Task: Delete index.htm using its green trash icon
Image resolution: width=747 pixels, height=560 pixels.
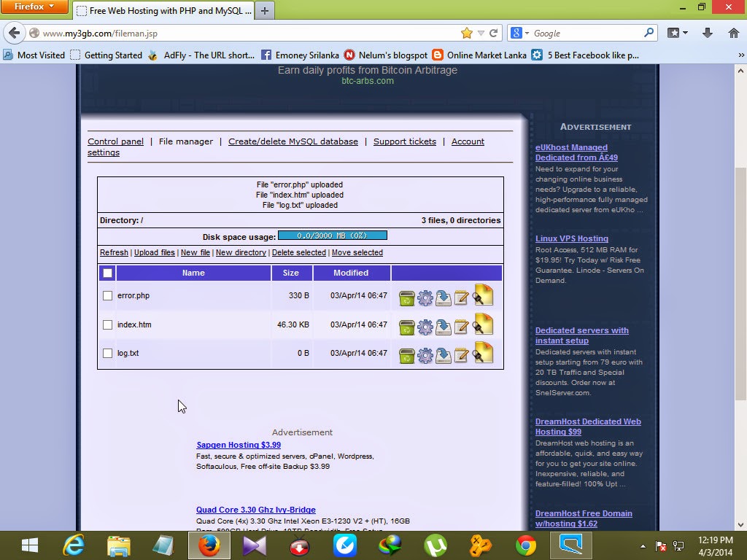Action: click(406, 327)
